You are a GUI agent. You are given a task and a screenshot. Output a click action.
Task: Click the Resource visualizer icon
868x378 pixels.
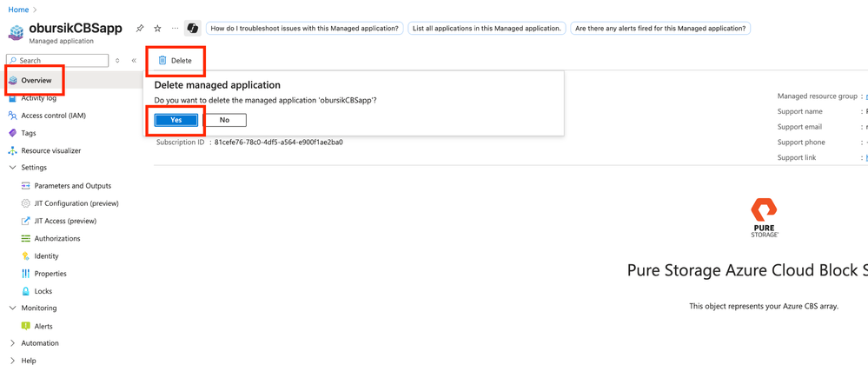click(12, 150)
